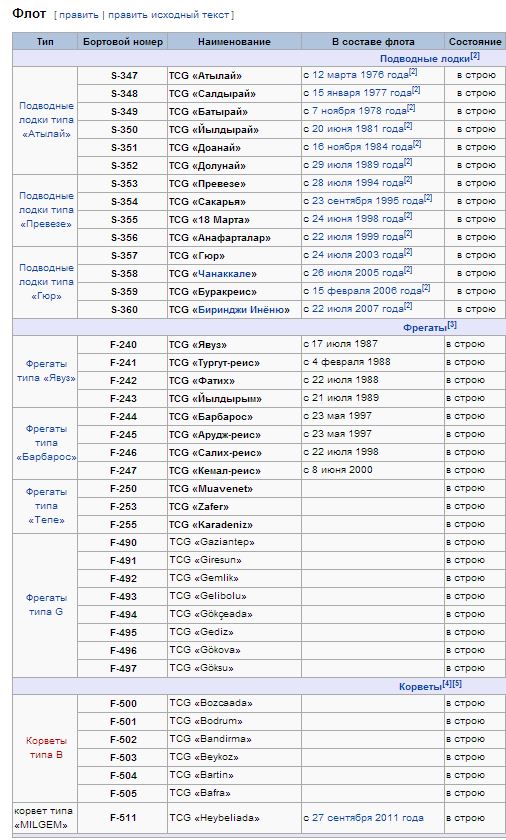Select the hull number cell F-240
Screen dimensions: 506x840
click(x=123, y=345)
